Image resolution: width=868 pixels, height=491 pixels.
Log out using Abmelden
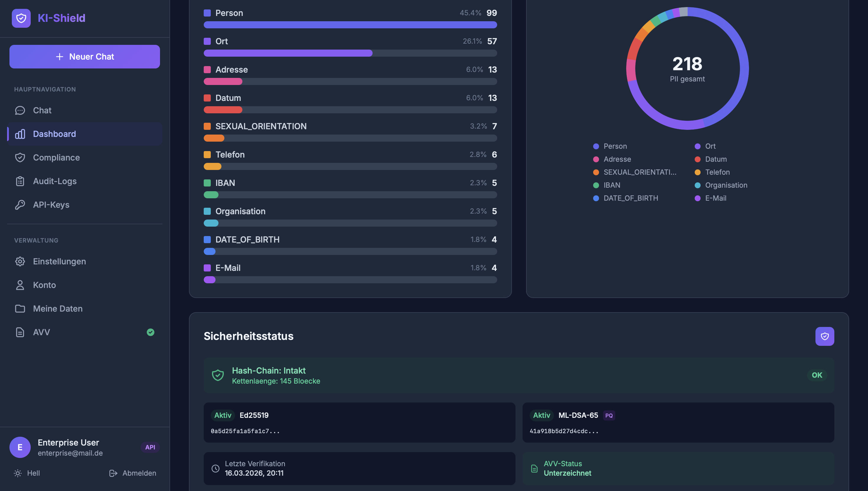133,473
